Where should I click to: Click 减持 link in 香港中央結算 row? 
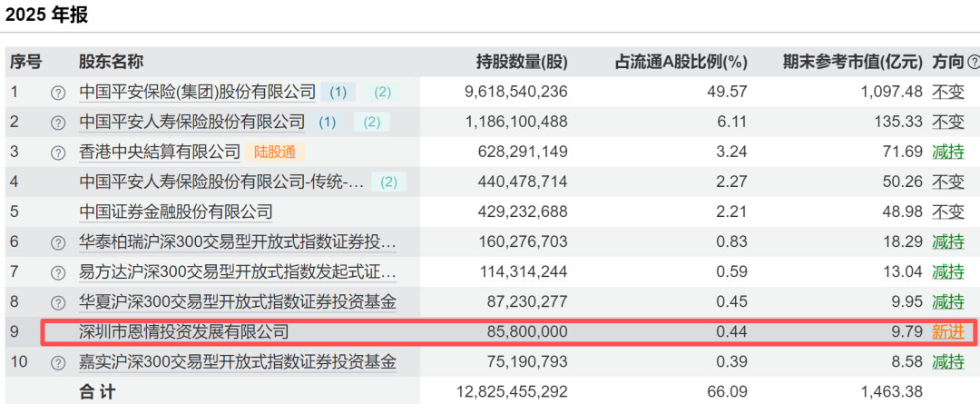click(x=948, y=152)
